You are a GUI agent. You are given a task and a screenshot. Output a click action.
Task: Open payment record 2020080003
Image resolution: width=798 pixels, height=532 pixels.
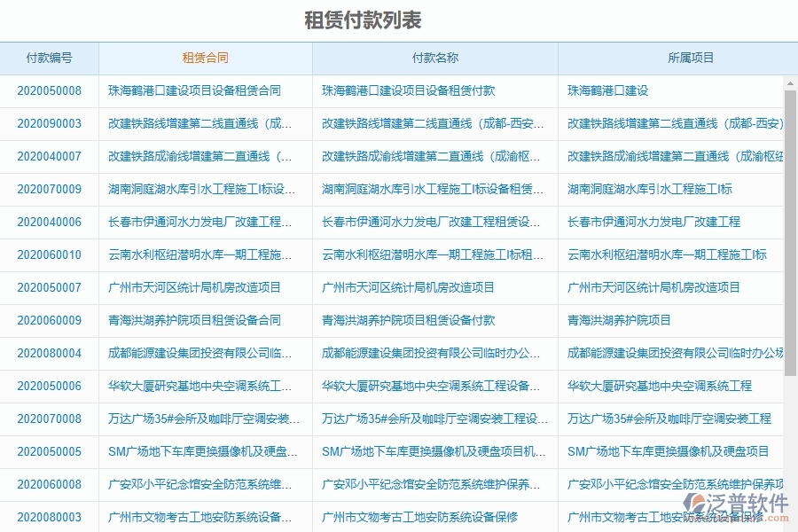(51, 517)
